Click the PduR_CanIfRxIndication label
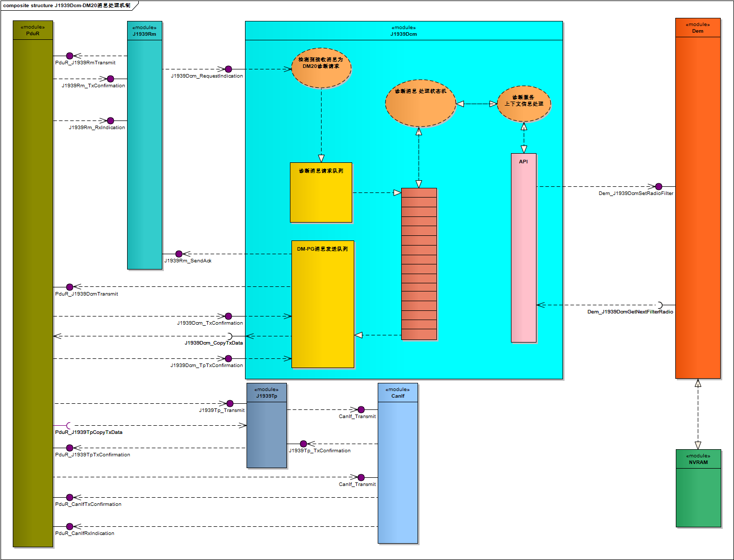 coord(85,533)
